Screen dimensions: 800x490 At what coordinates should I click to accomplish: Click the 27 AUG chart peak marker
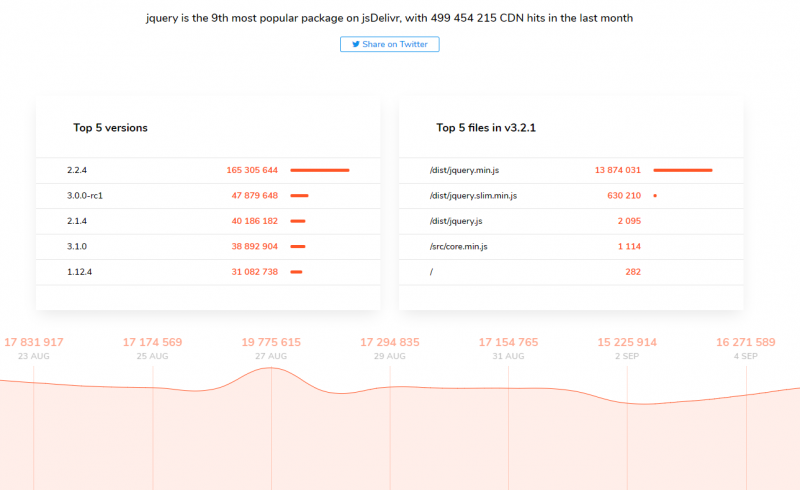(x=271, y=356)
